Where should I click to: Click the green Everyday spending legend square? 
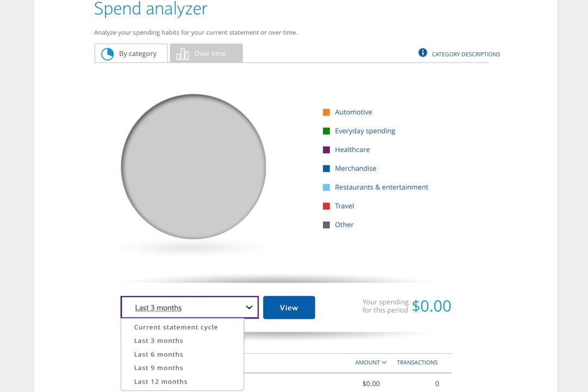pyautogui.click(x=326, y=131)
